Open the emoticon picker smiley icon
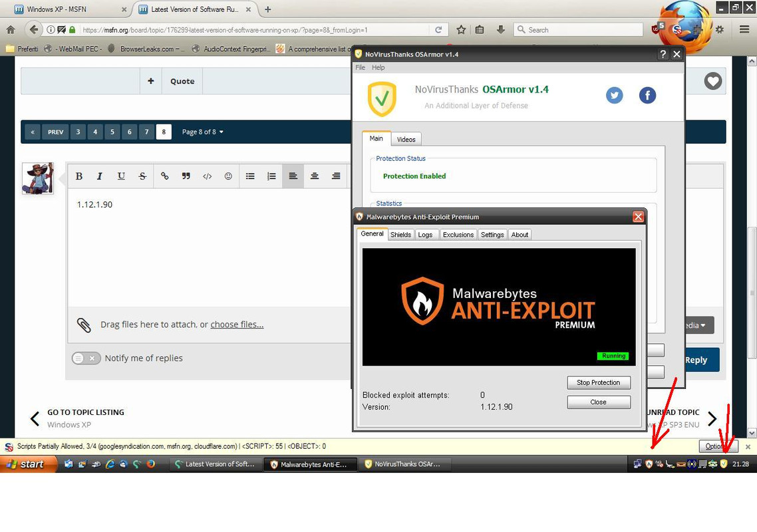The height and width of the screenshot is (532, 757). pos(228,176)
